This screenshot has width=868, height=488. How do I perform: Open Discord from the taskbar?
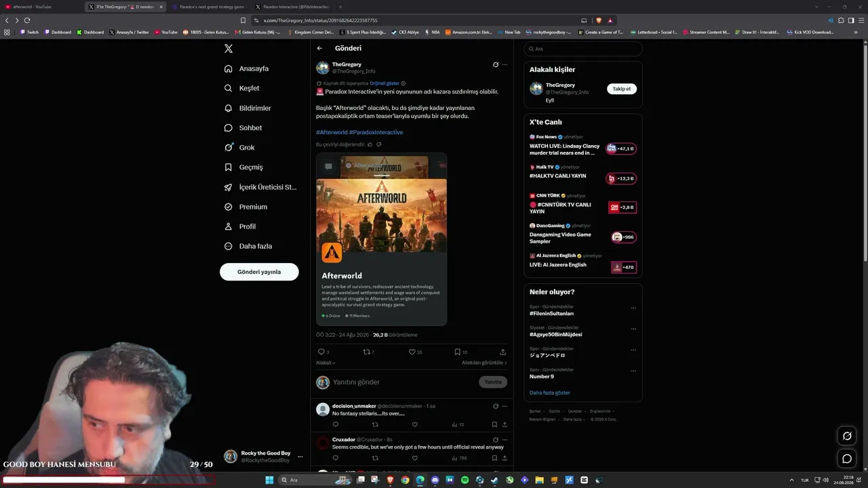[435, 480]
